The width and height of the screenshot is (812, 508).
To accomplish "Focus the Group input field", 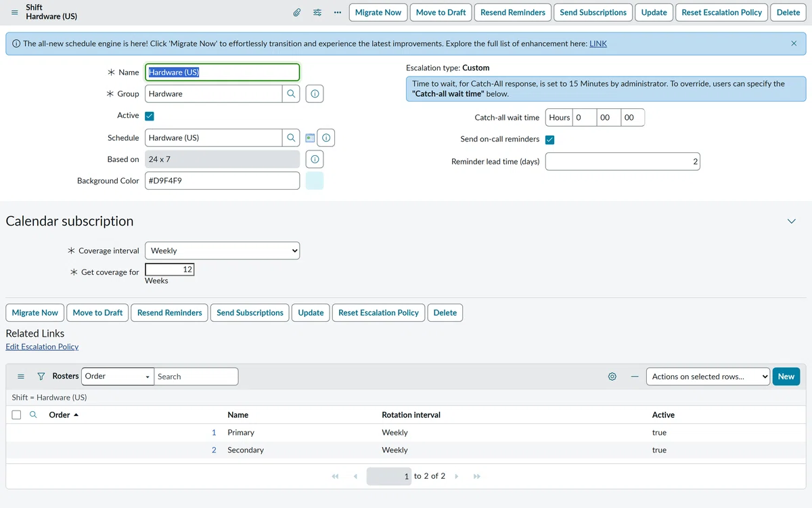I will pos(213,93).
